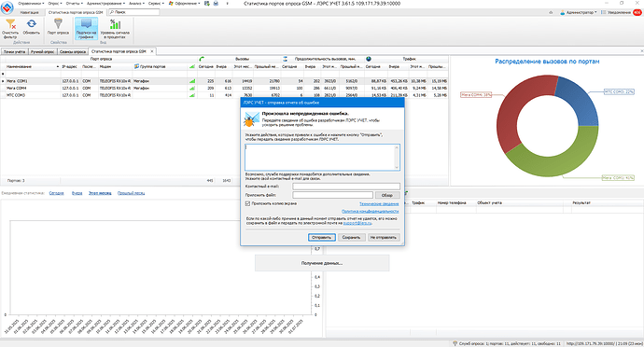This screenshot has width=644, height=347.
Task: Click the ЛЭРС application logo button
Action: point(7,7)
